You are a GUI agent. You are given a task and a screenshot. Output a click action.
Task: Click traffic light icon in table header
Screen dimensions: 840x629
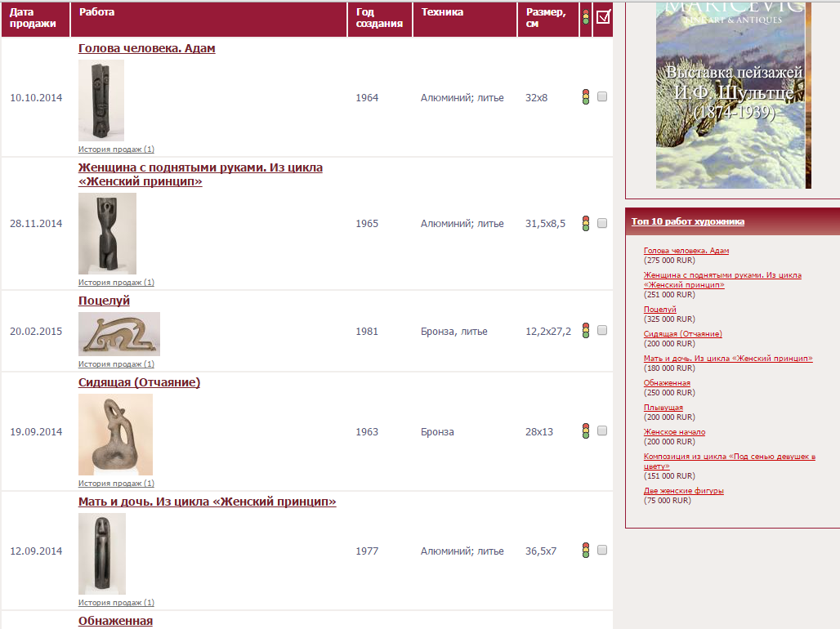coord(585,17)
